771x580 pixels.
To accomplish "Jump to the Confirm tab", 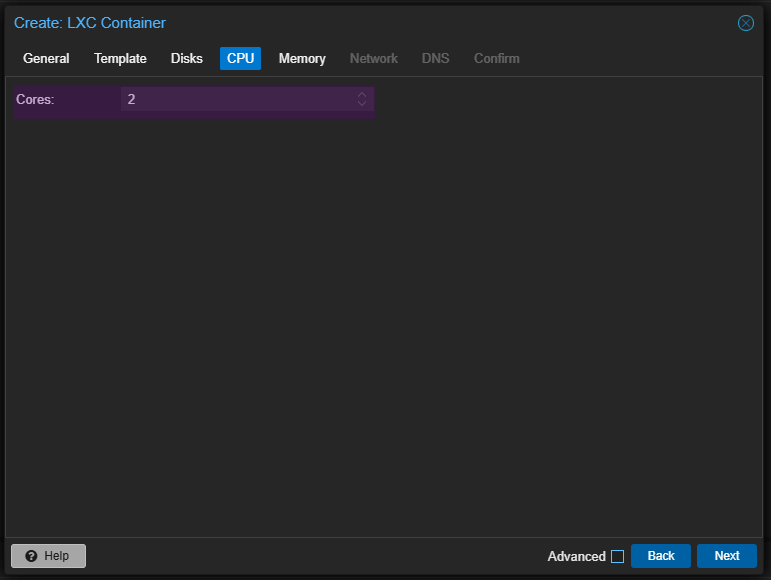I will (497, 58).
